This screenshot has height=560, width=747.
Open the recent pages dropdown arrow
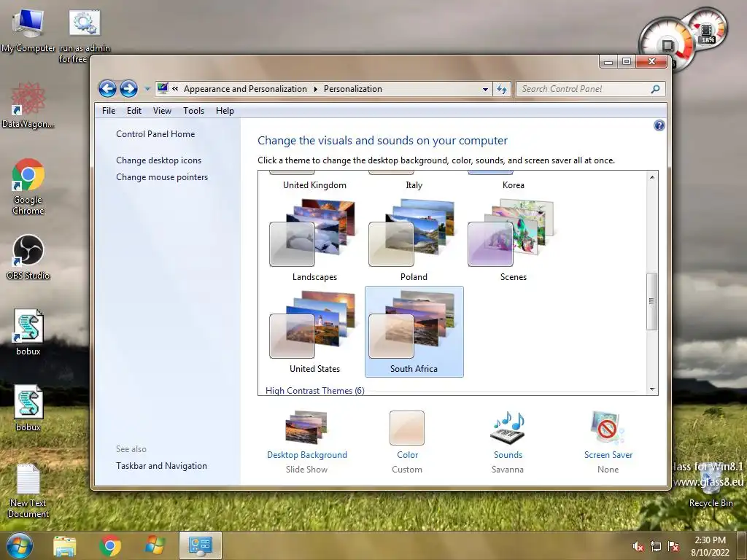(x=147, y=89)
